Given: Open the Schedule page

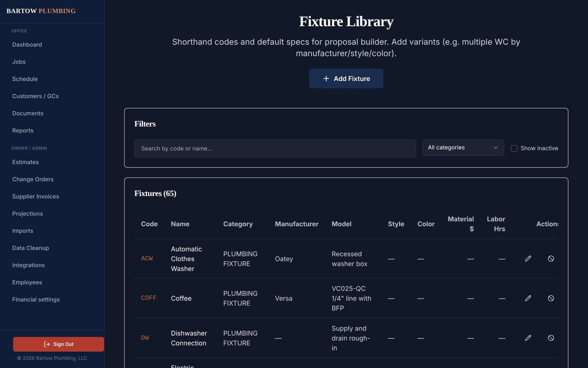Looking at the screenshot, I should pyautogui.click(x=25, y=79).
